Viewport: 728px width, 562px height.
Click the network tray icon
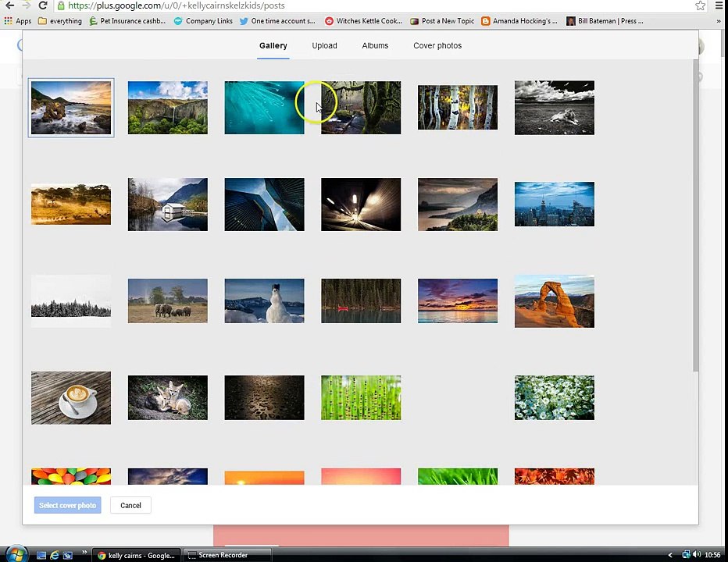tap(686, 554)
